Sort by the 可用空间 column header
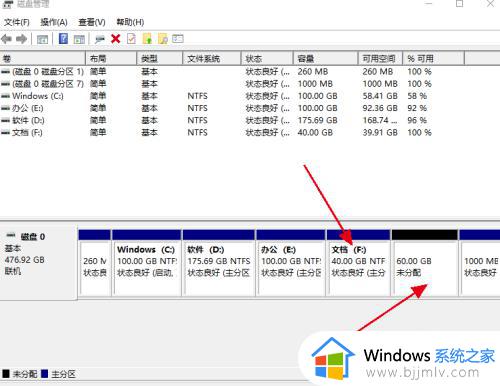The height and width of the screenshot is (386, 500). [x=380, y=59]
